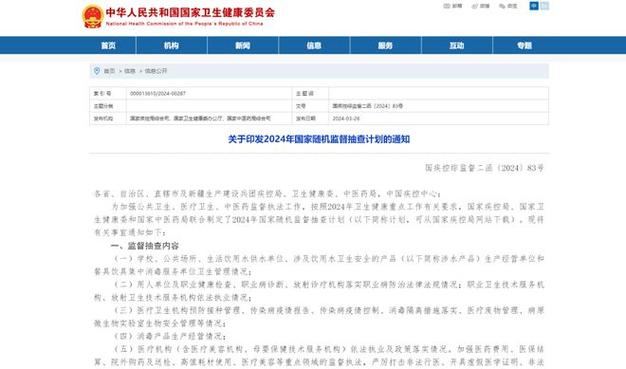The width and height of the screenshot is (626, 369).
Task: Click the salutation line starting 各省、自治区
Action: click(x=267, y=194)
